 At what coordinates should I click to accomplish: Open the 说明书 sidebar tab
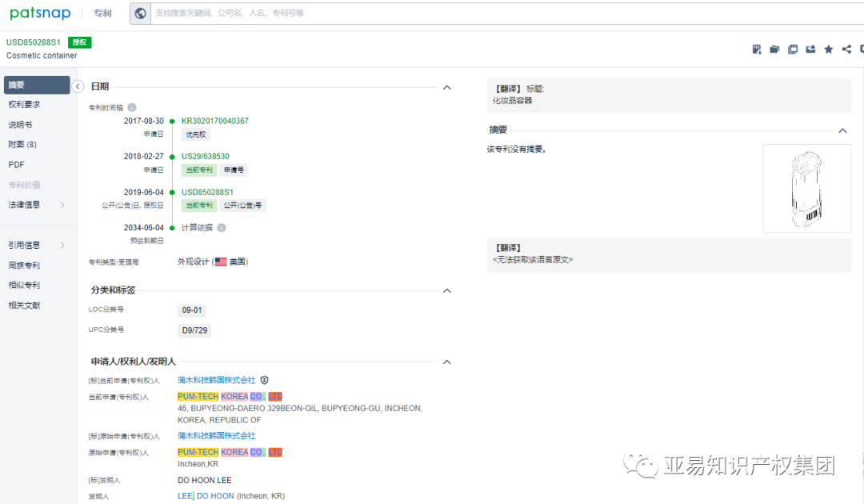click(20, 125)
